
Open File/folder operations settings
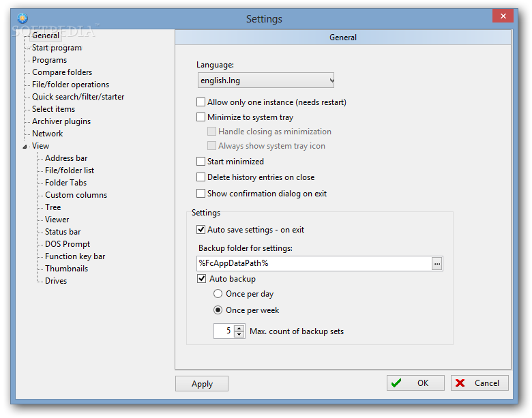pos(70,85)
